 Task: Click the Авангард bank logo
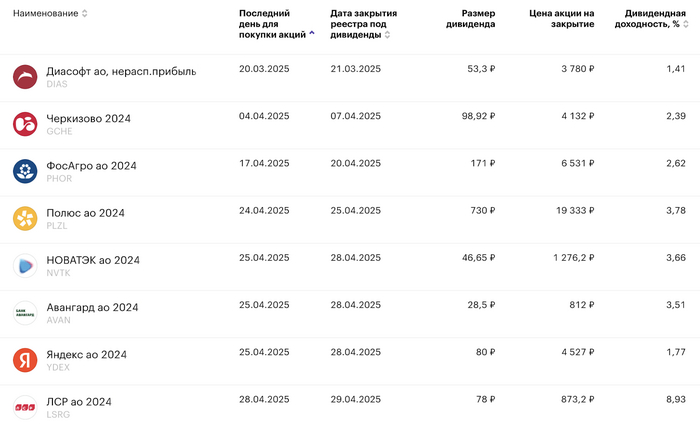point(25,312)
